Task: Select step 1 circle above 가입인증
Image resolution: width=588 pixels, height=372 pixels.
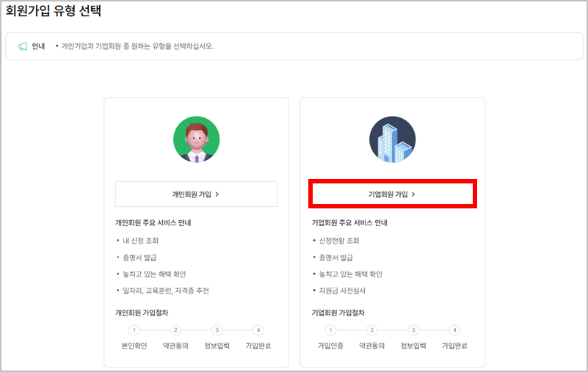Action: point(331,330)
